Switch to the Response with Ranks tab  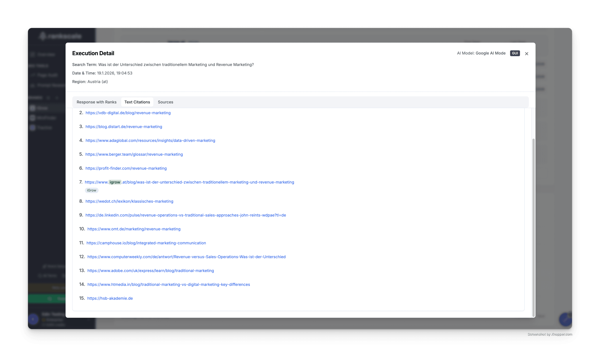(96, 102)
